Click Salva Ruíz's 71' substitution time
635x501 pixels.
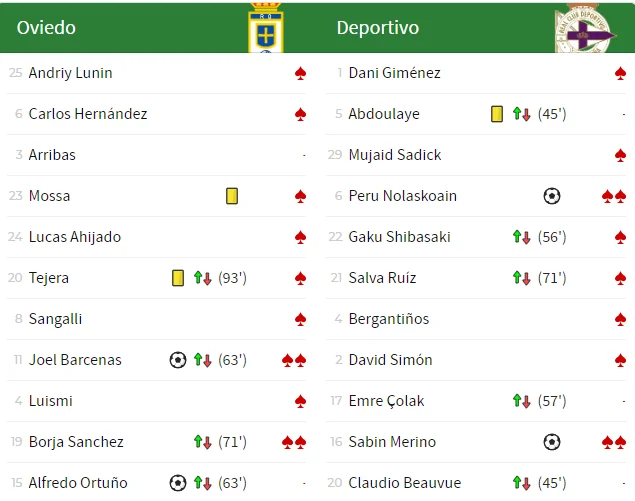click(x=552, y=278)
